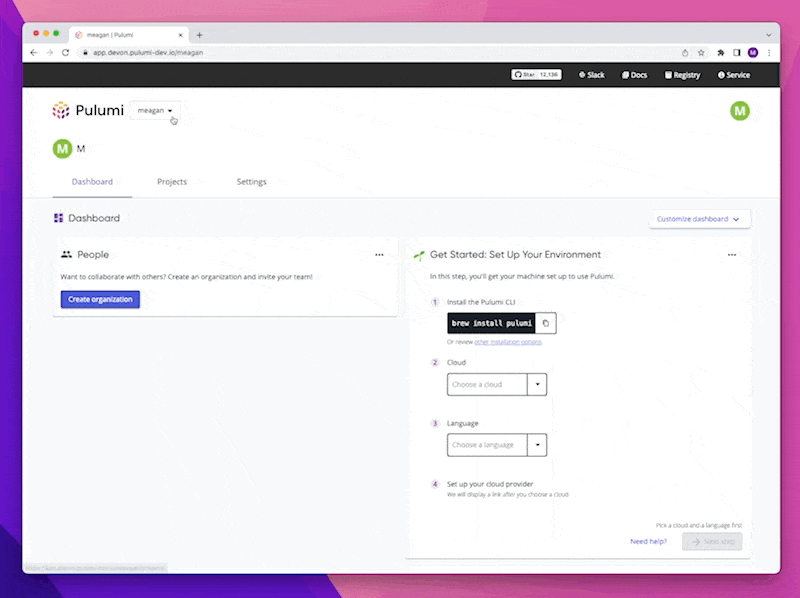Viewport: 800px width, 598px height.
Task: Click the 'Set up your cloud provider' text
Action: pyautogui.click(x=490, y=484)
